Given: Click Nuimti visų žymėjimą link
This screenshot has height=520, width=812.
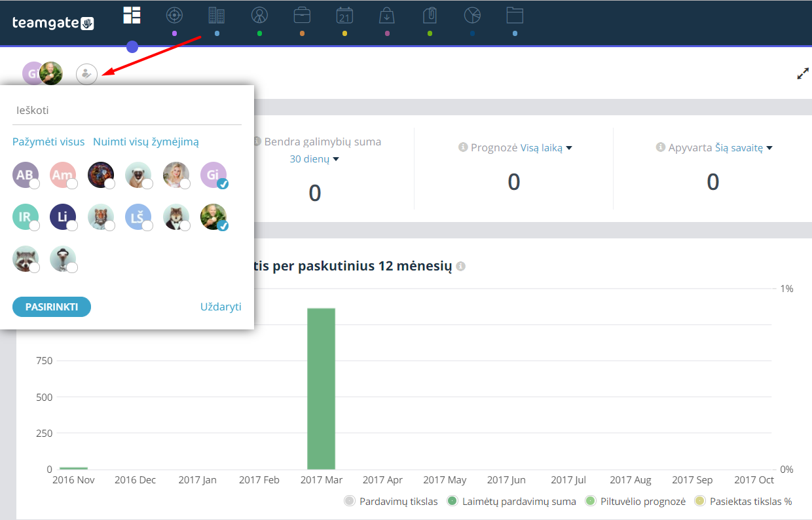Looking at the screenshot, I should pyautogui.click(x=146, y=141).
